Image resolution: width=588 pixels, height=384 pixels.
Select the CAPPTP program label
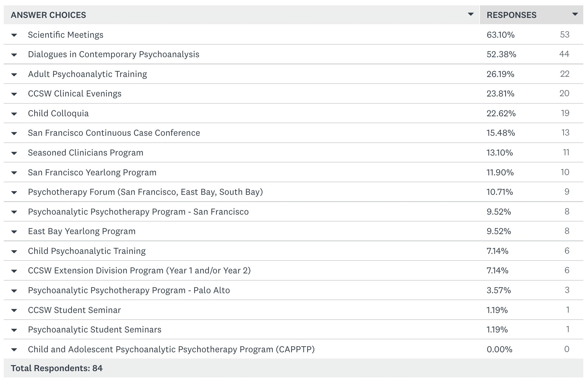171,349
